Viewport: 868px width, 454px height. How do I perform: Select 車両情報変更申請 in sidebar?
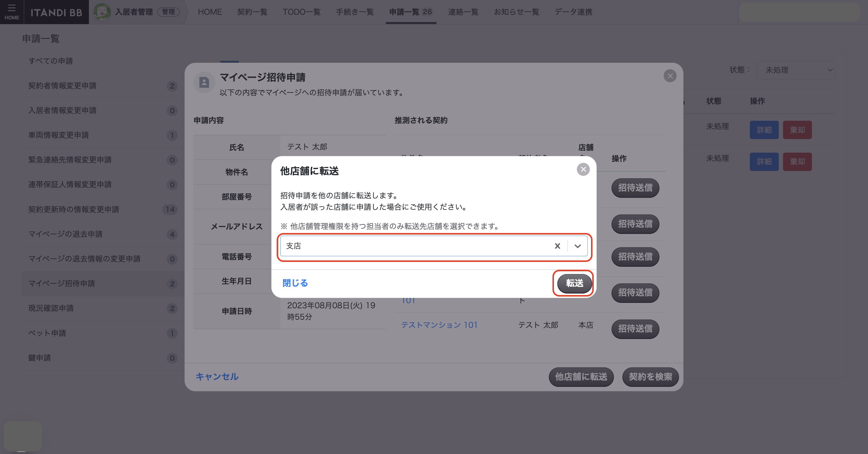click(103, 135)
